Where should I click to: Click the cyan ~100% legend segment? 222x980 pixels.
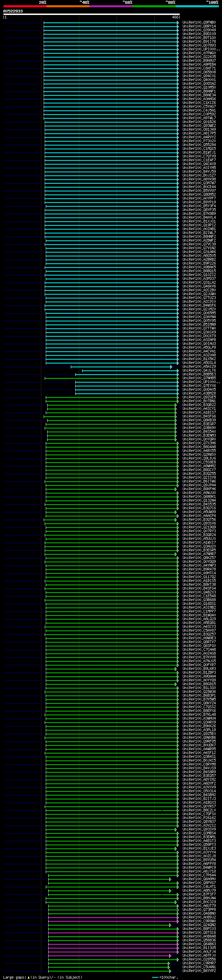(x=197, y=6)
